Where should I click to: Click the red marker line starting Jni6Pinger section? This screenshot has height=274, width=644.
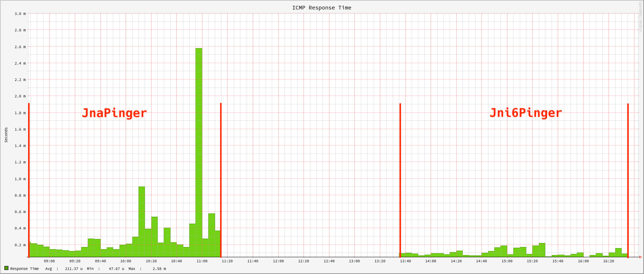[400, 180]
